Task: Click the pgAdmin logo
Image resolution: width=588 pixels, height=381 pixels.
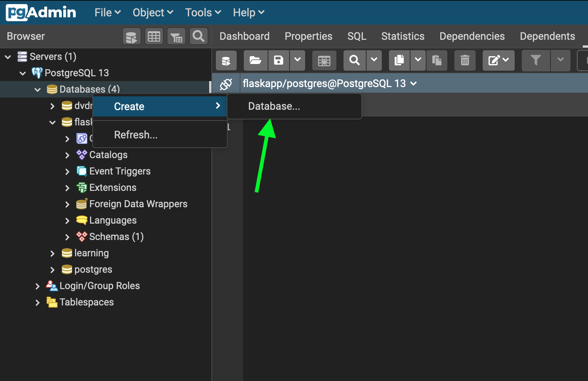Action: coord(41,13)
